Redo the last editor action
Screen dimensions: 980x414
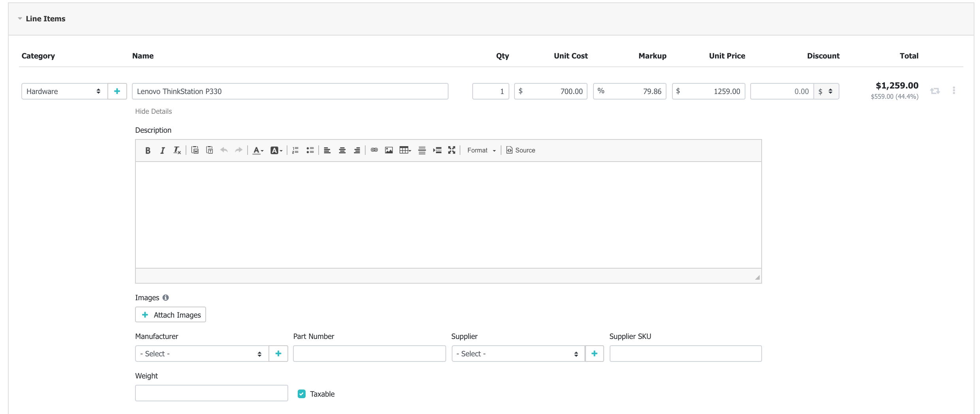[238, 150]
